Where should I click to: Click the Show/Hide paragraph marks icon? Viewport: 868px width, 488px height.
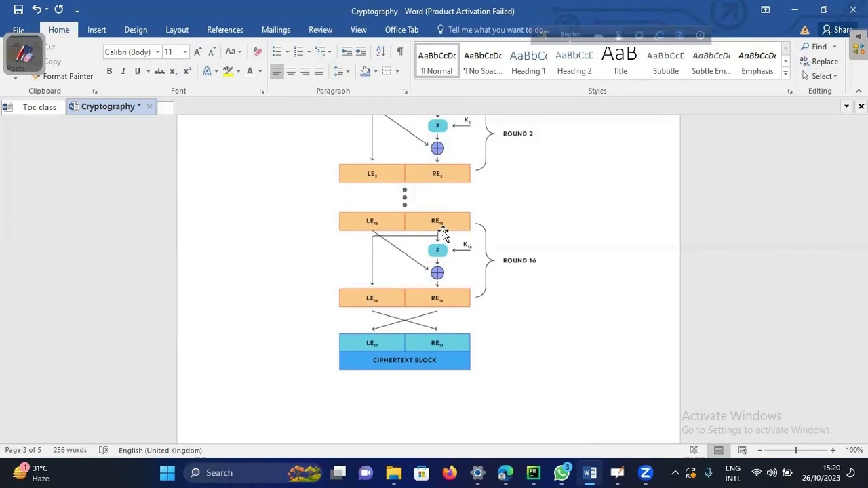400,52
